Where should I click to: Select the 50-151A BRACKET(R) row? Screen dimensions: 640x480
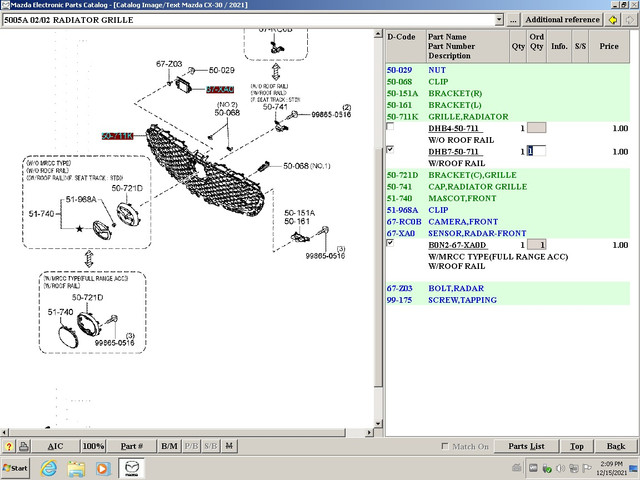(x=507, y=93)
